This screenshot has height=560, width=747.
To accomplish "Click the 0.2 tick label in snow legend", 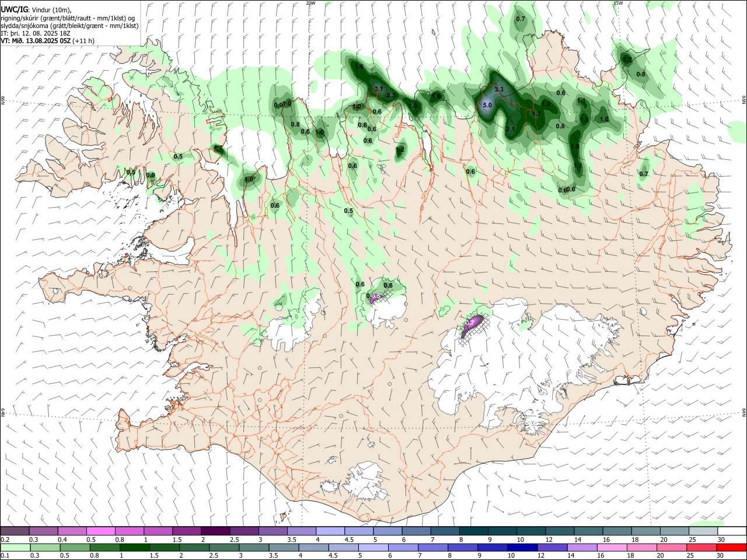I will (6, 540).
